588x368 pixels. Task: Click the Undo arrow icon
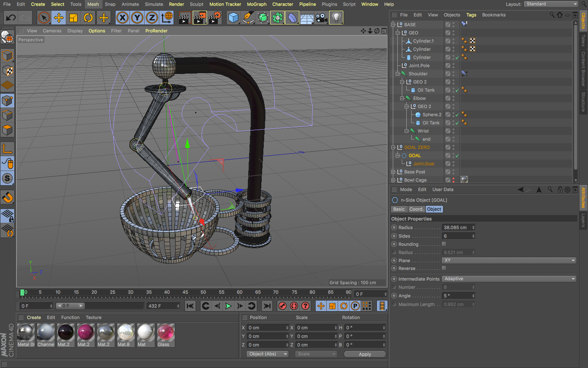click(x=11, y=18)
